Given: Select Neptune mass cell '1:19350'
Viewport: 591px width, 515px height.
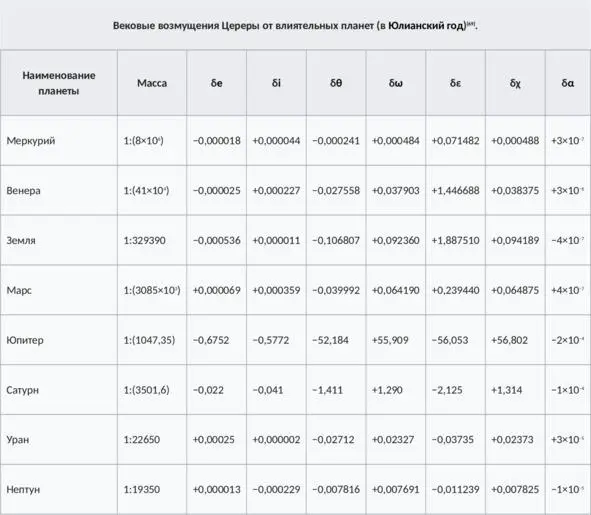Looking at the screenshot, I should [x=142, y=489].
